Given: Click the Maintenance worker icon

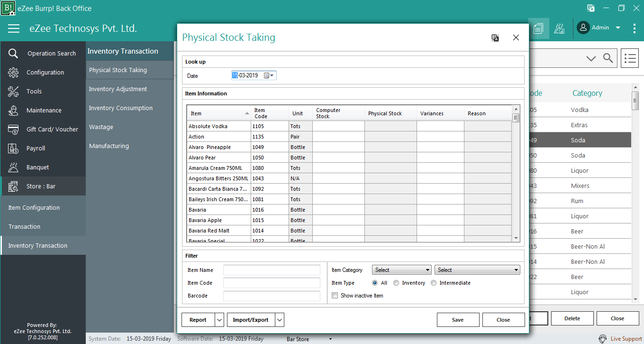Looking at the screenshot, I should pyautogui.click(x=13, y=110).
